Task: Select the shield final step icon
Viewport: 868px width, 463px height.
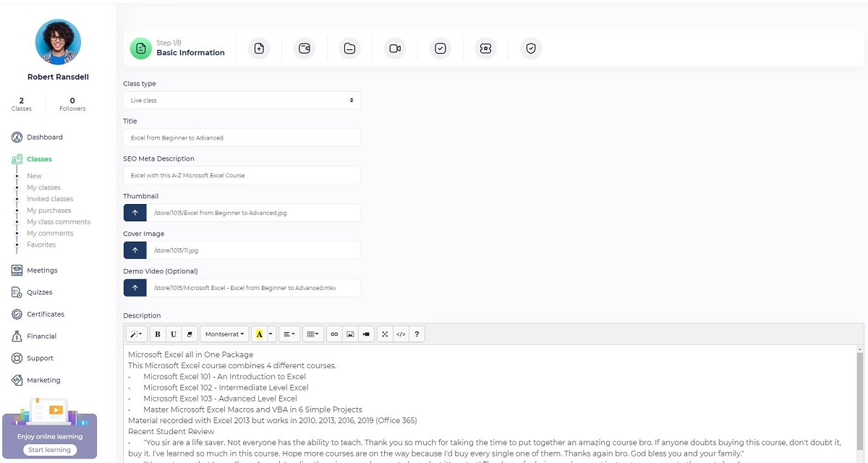Action: [x=531, y=48]
